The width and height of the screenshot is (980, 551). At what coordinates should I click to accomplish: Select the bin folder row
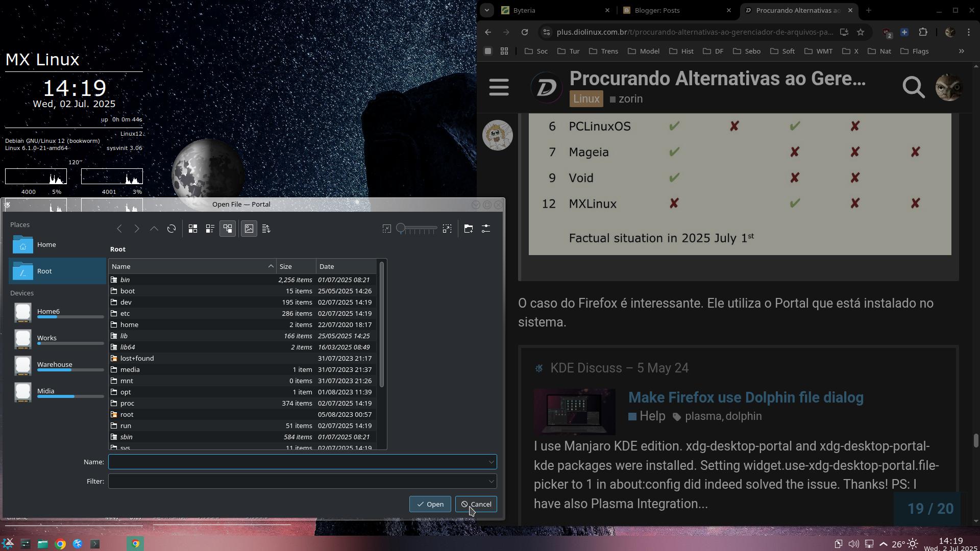[x=242, y=280]
